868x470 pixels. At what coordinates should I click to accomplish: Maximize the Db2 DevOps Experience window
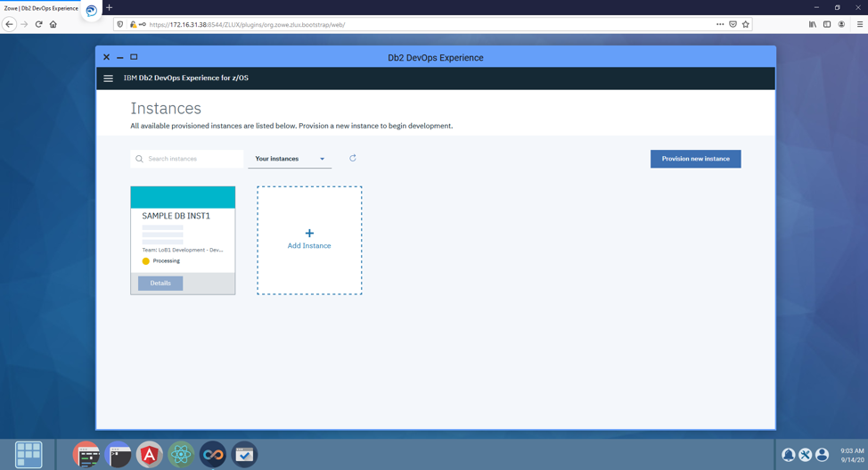tap(134, 57)
